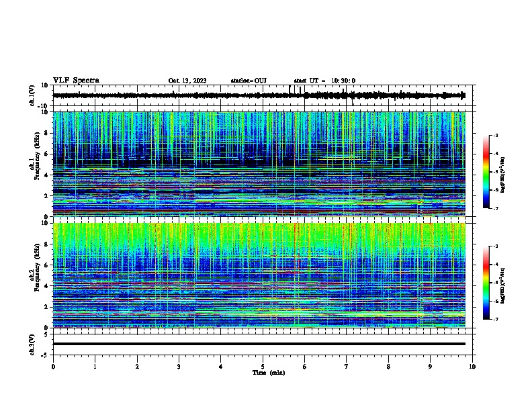
Task: Click the "-3" label on ch.1 color scale
Action: (495, 135)
